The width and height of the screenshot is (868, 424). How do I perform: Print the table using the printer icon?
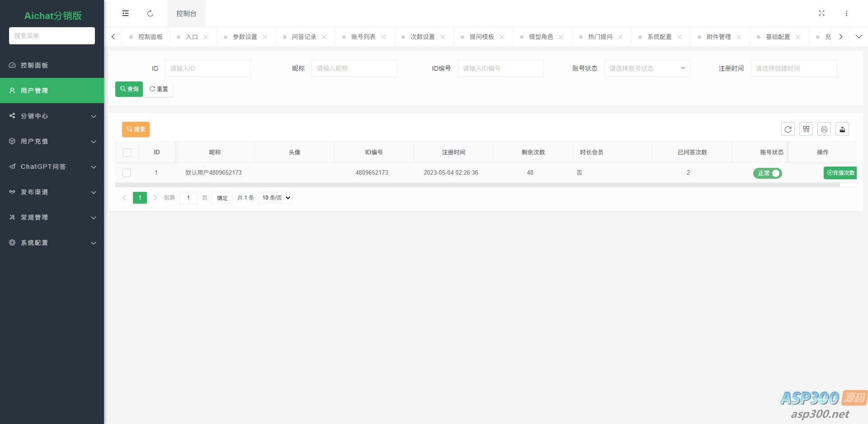pos(824,129)
